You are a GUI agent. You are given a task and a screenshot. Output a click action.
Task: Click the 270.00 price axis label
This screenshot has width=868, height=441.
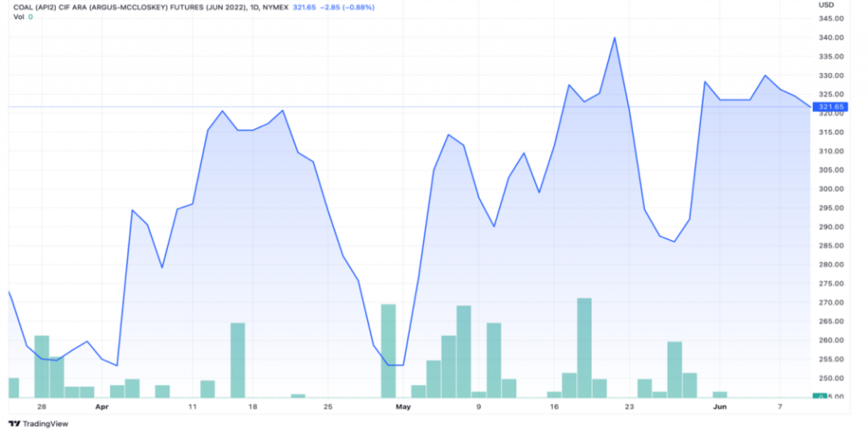pyautogui.click(x=831, y=303)
